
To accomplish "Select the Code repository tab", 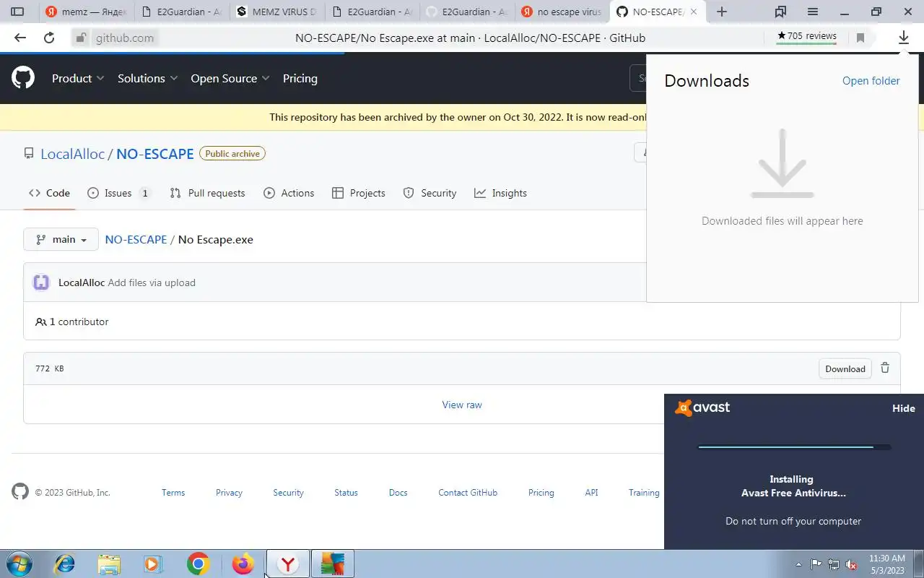I will pos(49,193).
